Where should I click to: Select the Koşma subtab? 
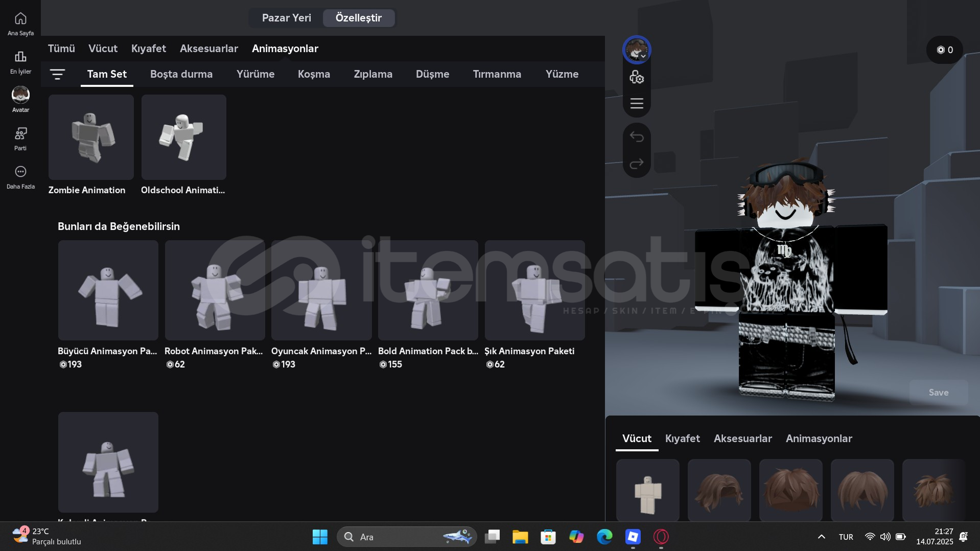pyautogui.click(x=314, y=74)
